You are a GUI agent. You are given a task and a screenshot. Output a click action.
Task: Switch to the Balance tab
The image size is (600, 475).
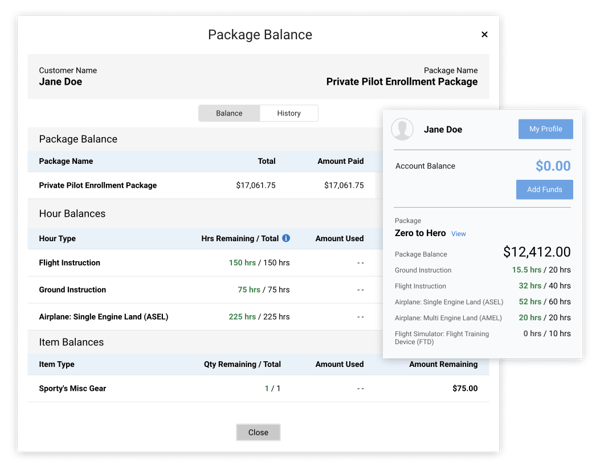coord(229,113)
